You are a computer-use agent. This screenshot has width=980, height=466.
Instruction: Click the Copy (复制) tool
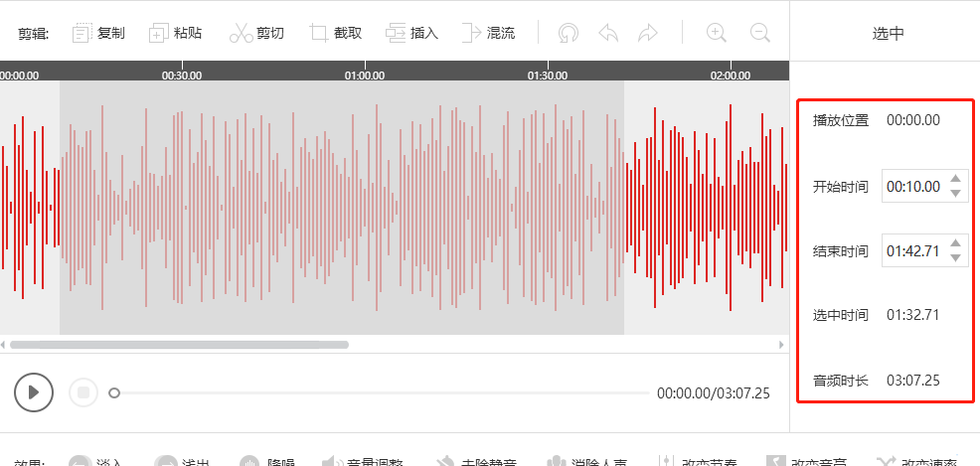pyautogui.click(x=98, y=34)
